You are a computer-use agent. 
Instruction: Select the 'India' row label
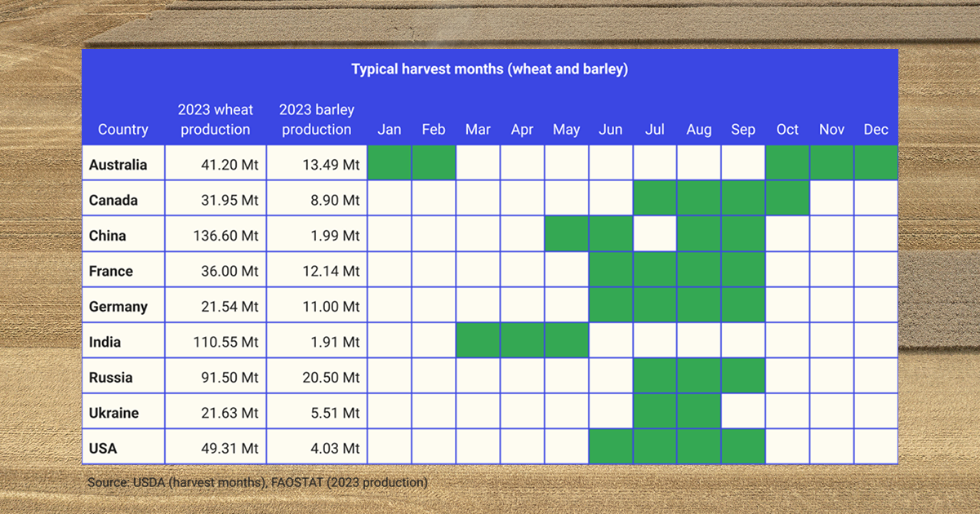coord(105,342)
